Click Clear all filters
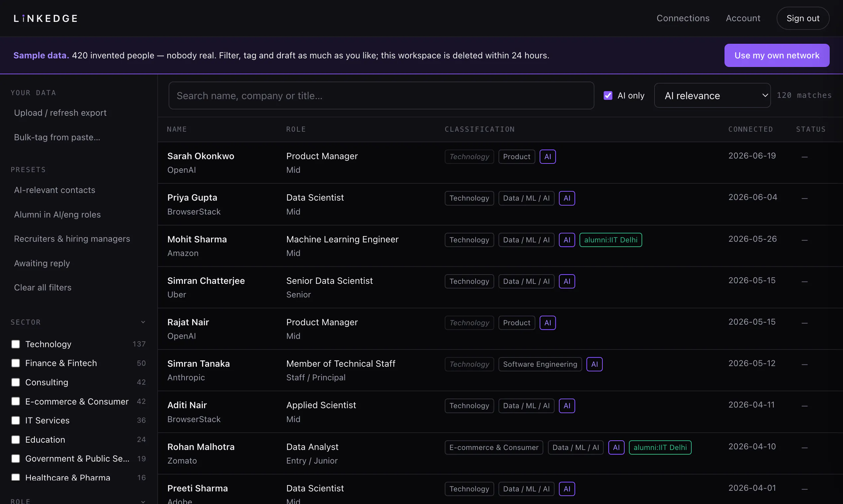The height and width of the screenshot is (504, 843). click(x=42, y=287)
